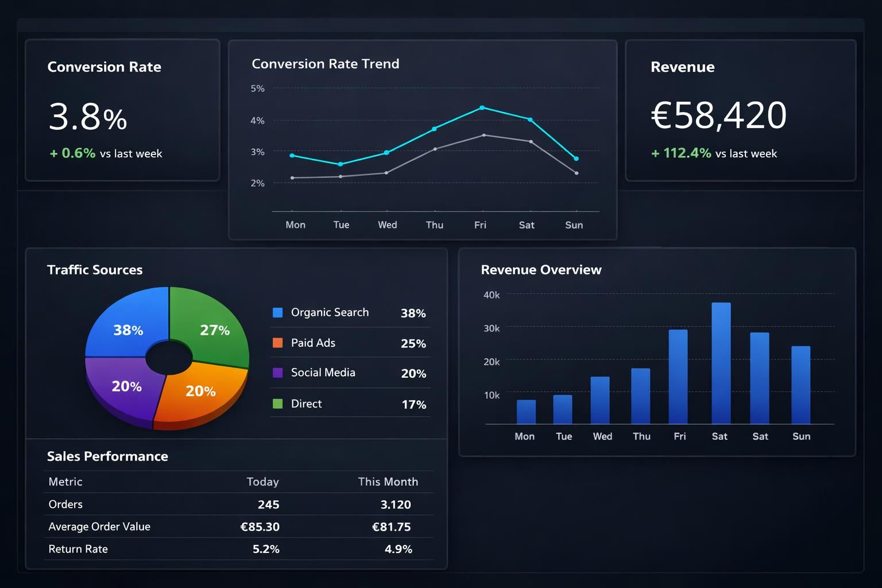The image size is (882, 588).
Task: Click the Paid Ads legend marker
Action: click(278, 343)
